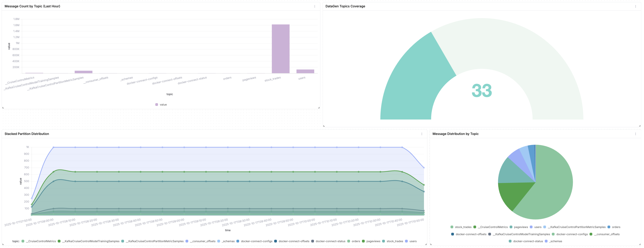Click the users bar in Message Count chart
The width and height of the screenshot is (644, 248).
coord(305,71)
